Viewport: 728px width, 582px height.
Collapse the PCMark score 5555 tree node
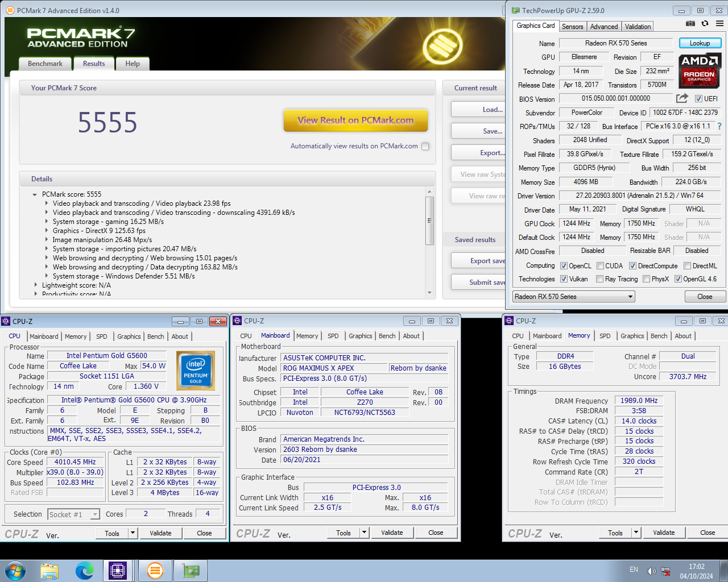[x=35, y=194]
